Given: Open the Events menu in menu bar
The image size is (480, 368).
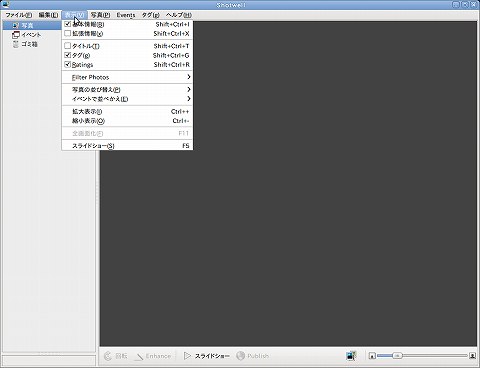Looking at the screenshot, I should click(x=126, y=15).
